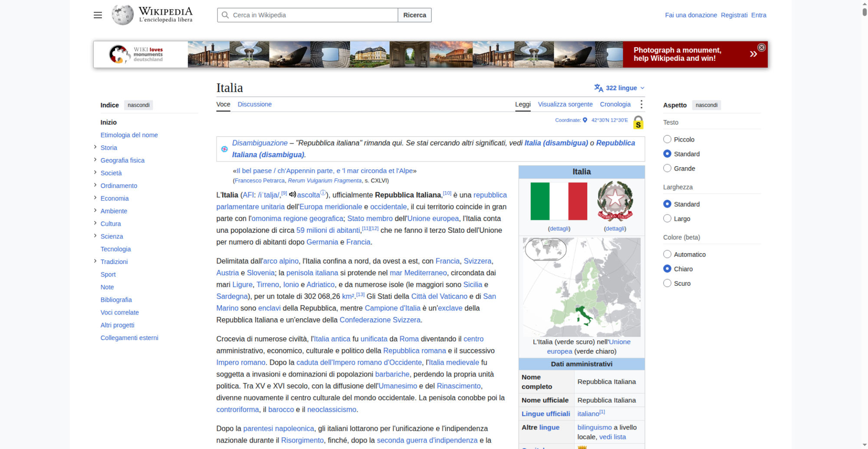This screenshot has height=449, width=868.
Task: Click the banner's double-arrow icon
Action: (x=753, y=54)
